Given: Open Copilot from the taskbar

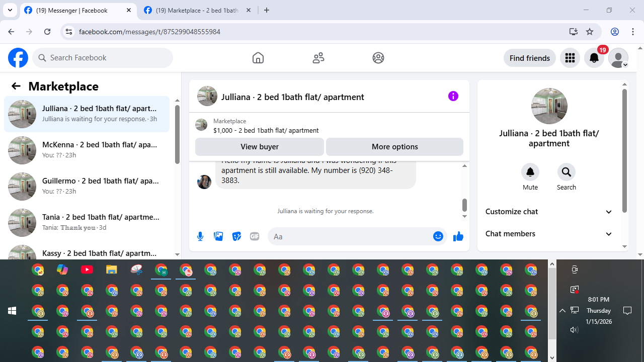Looking at the screenshot, I should point(62,270).
